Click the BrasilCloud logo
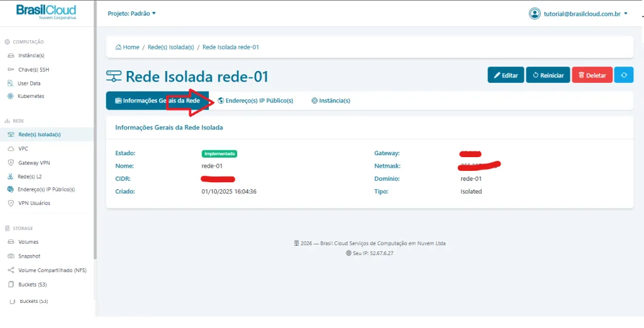Screen dimensions: 644x328 [46, 12]
